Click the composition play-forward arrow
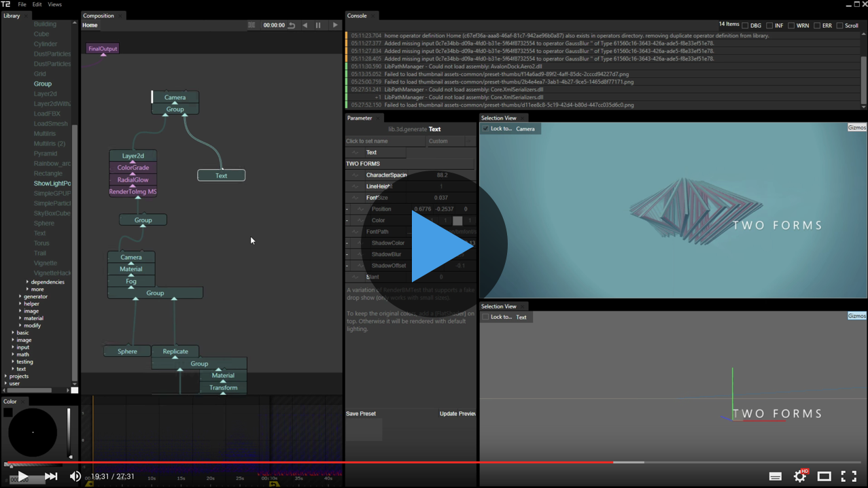Screen dimensions: 868x488 [335, 25]
